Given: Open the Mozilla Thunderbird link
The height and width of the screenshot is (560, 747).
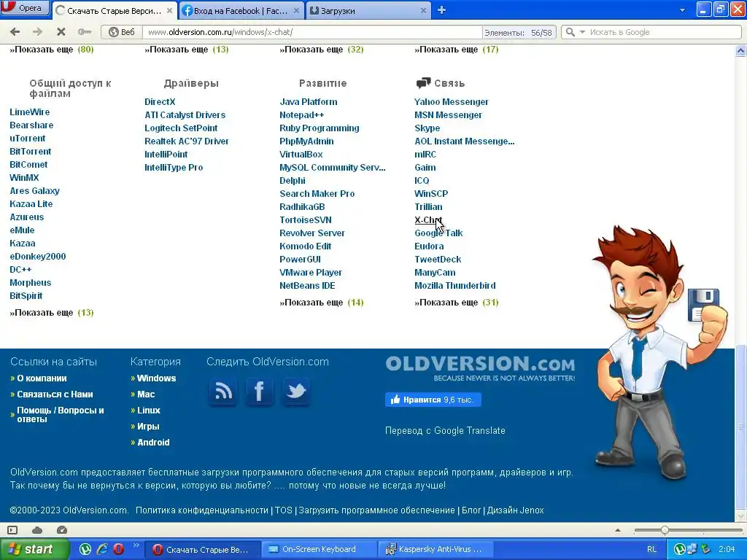Looking at the screenshot, I should point(455,286).
